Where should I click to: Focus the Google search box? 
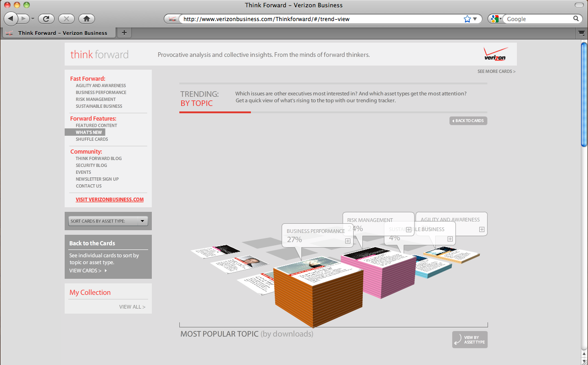click(x=539, y=19)
